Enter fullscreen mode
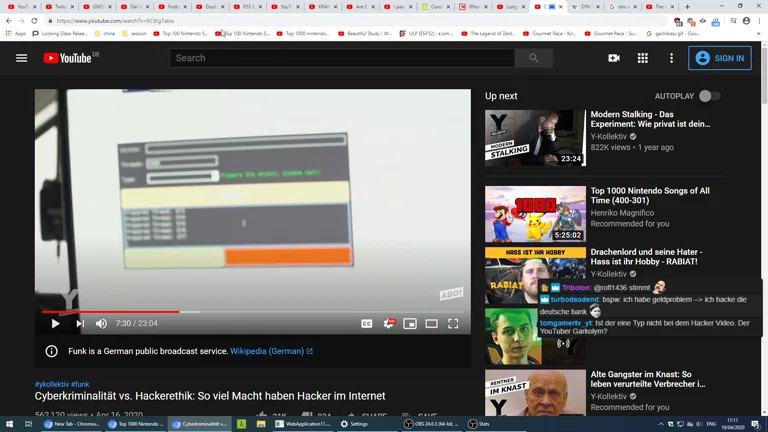 click(453, 324)
